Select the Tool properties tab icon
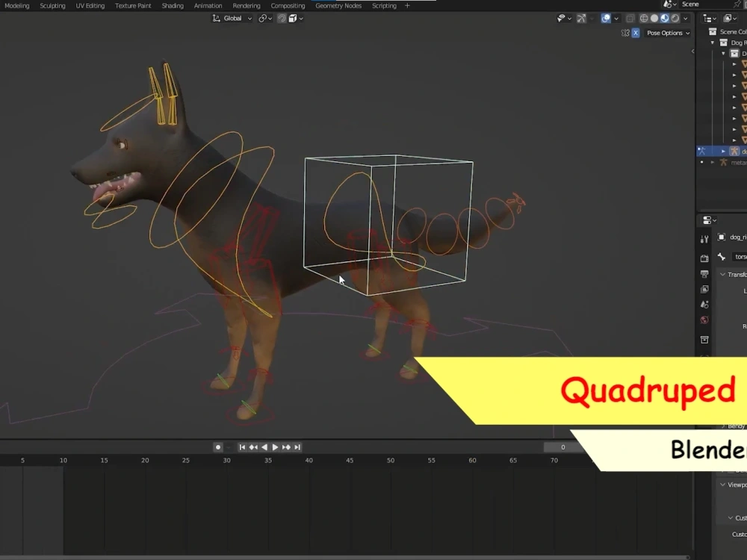The image size is (747, 560). click(x=704, y=240)
